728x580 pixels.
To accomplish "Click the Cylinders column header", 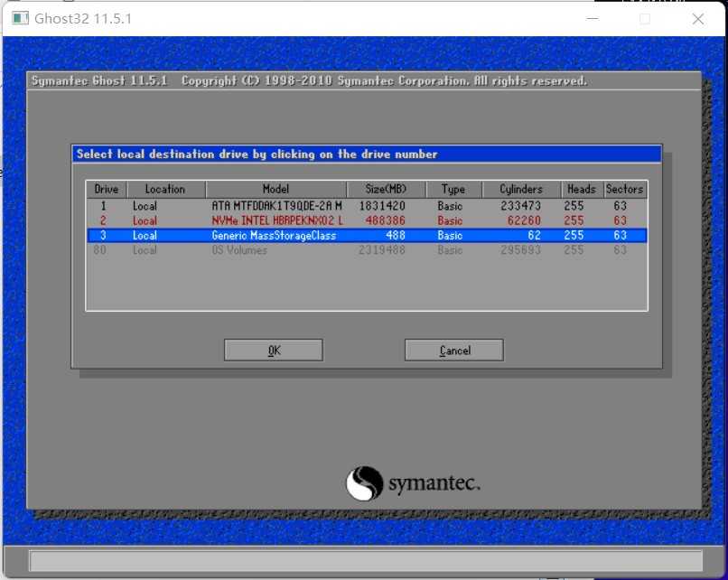I will pos(521,189).
